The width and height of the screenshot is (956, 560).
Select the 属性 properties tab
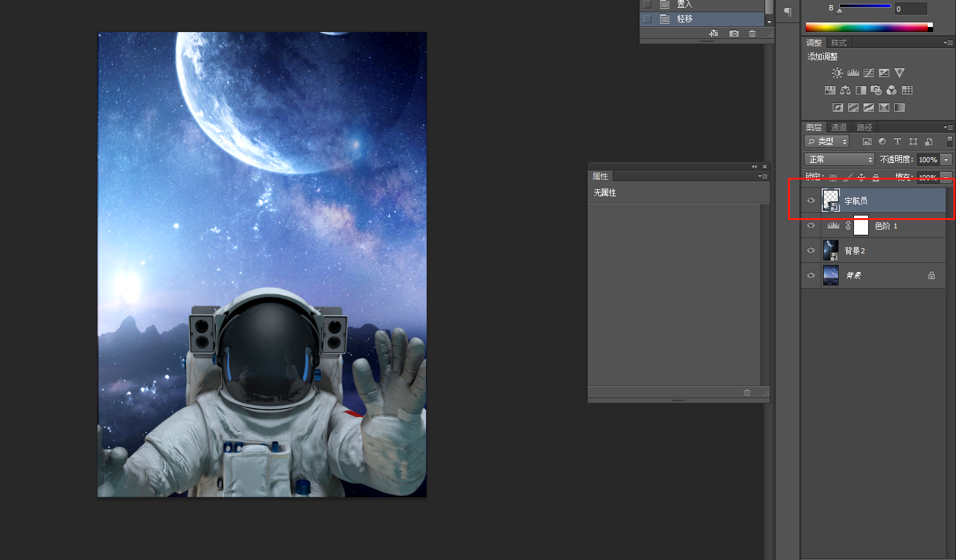tap(601, 176)
